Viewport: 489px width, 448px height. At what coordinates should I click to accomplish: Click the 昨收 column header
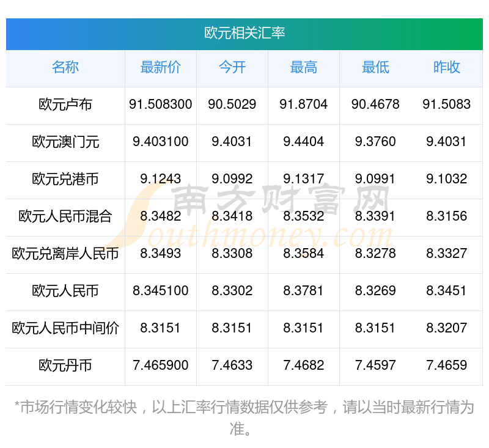(x=447, y=67)
